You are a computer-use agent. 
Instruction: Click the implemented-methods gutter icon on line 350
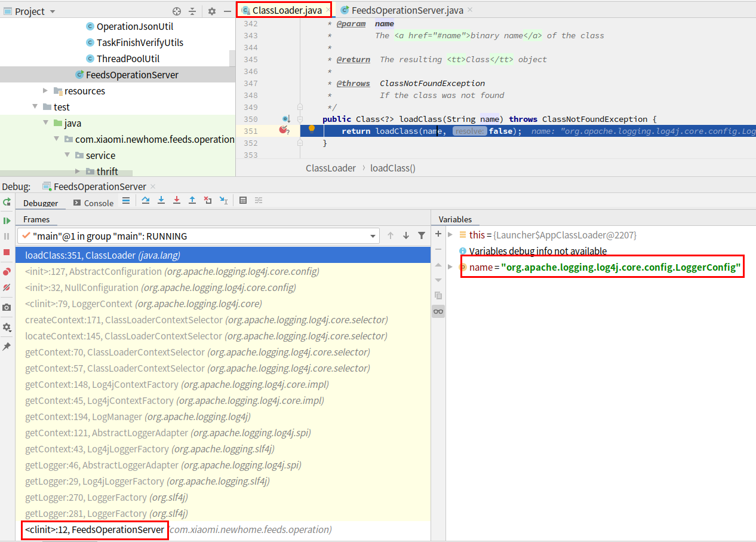pyautogui.click(x=285, y=119)
